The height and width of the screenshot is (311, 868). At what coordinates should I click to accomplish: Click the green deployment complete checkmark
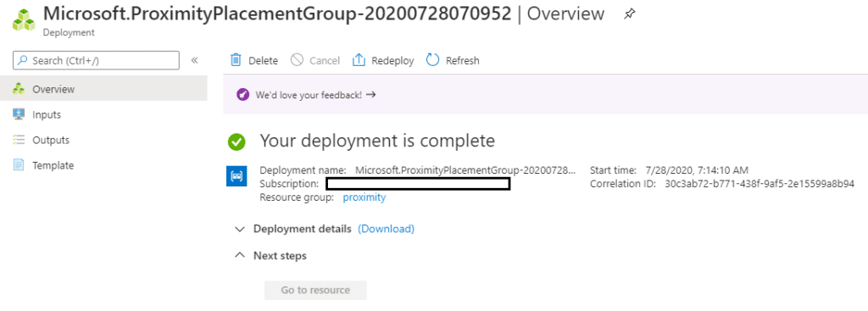[237, 142]
